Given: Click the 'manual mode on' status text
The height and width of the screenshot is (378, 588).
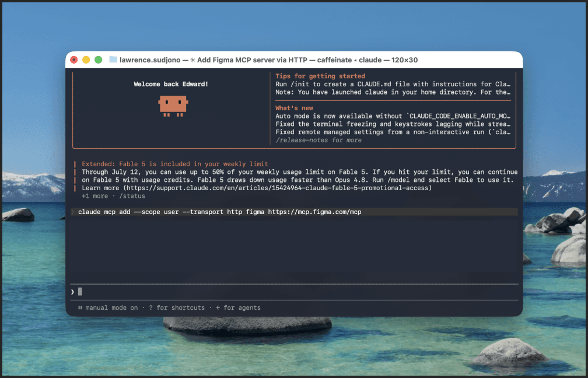Looking at the screenshot, I should click(x=111, y=308).
